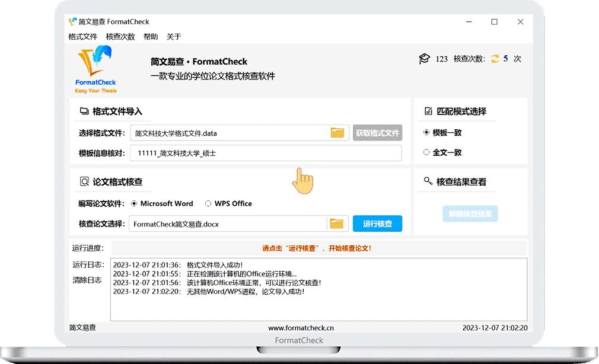This screenshot has width=599, height=364.
Task: Click the 格式文件导入 section icon
Action: pyautogui.click(x=84, y=111)
